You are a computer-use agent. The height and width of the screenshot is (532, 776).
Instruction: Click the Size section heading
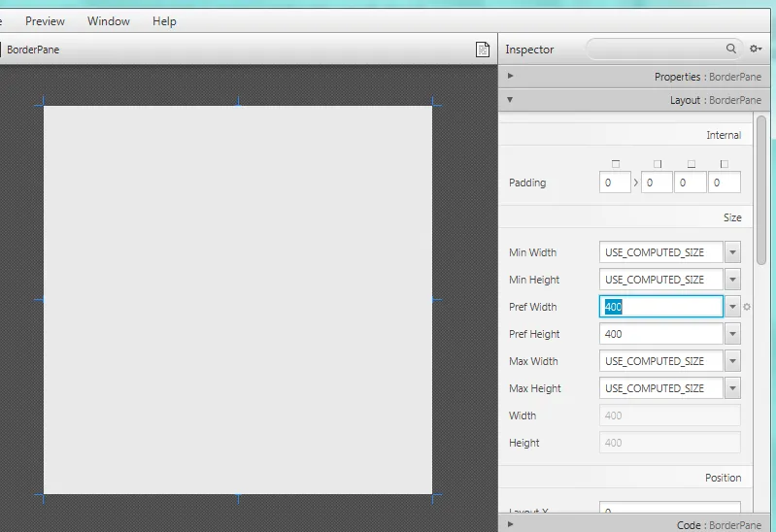click(732, 217)
